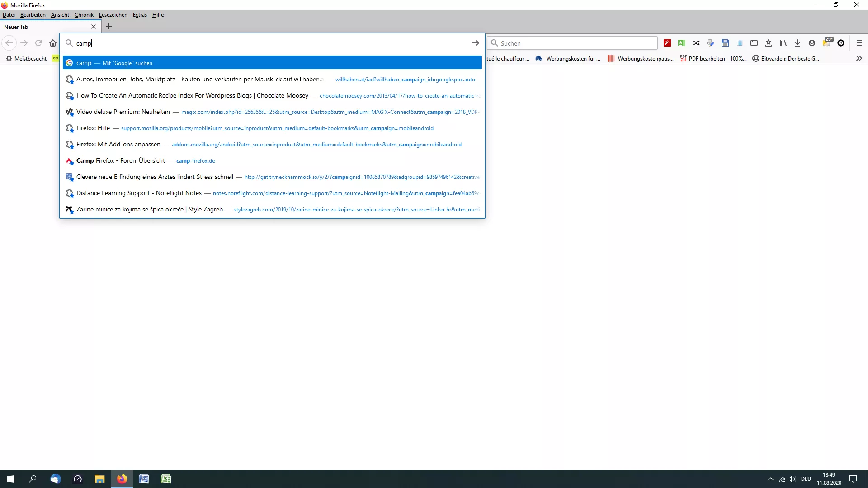
Task: Click the home button
Action: pos(53,43)
